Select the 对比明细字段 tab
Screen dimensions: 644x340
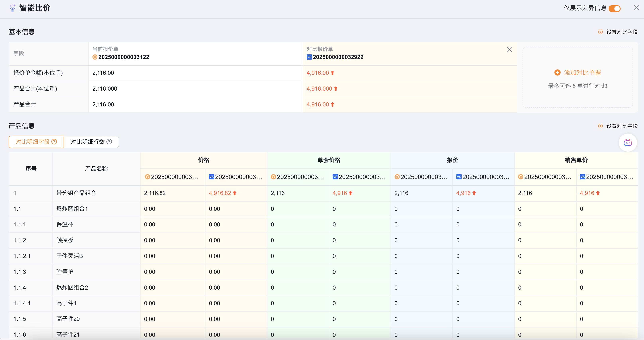(33, 142)
